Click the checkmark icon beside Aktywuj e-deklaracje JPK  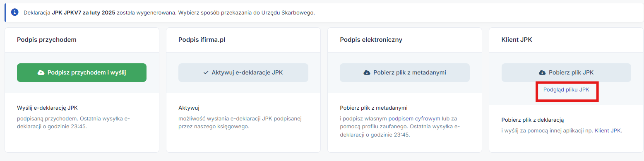tap(206, 72)
